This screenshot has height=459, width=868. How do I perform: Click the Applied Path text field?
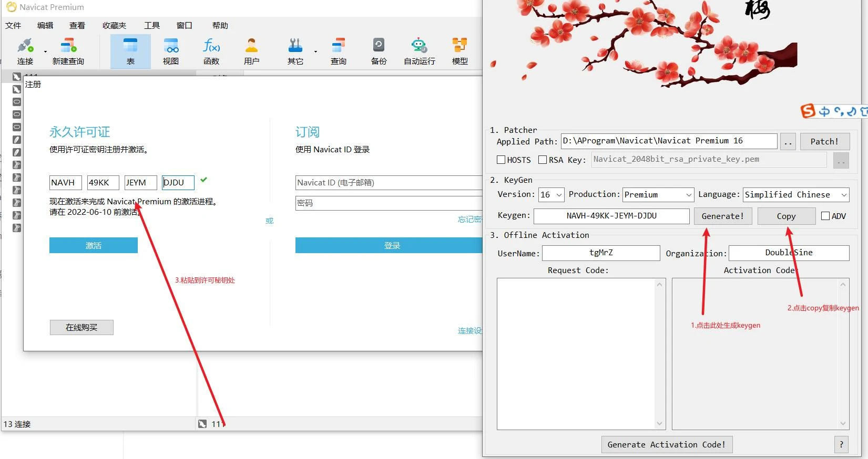pyautogui.click(x=669, y=141)
